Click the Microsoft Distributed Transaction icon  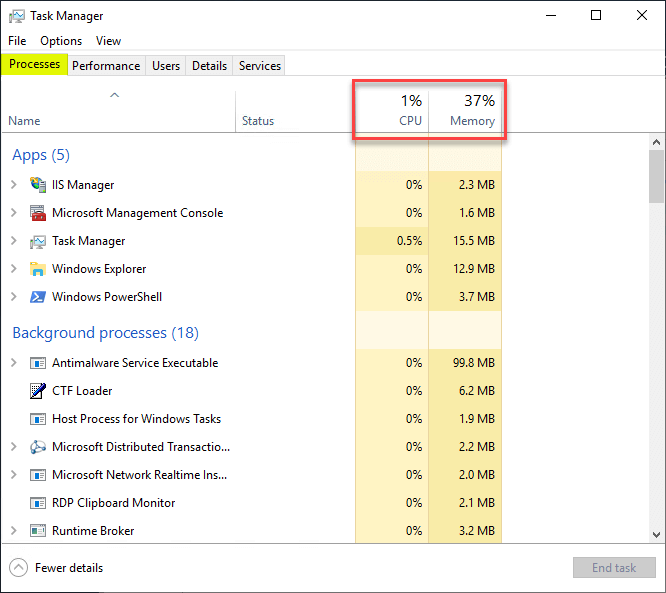[x=38, y=447]
